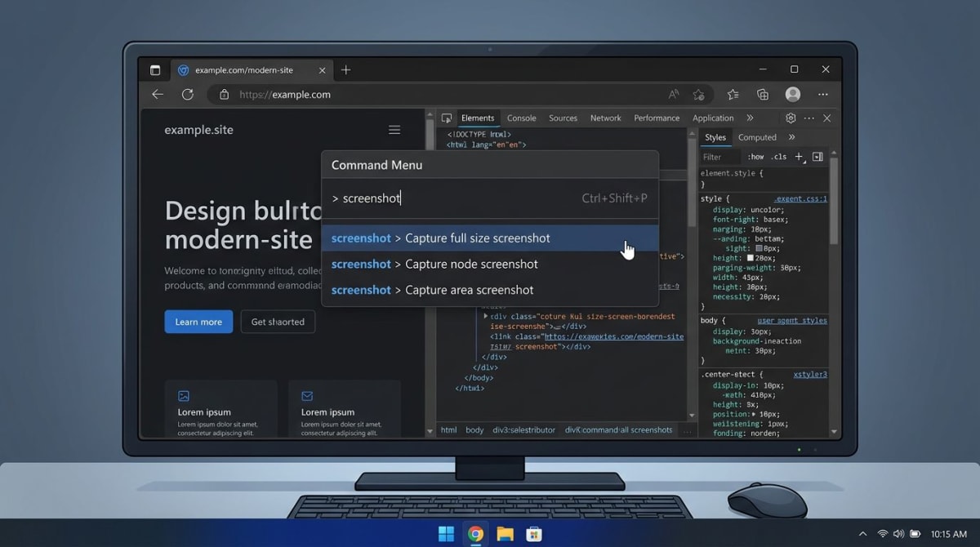980x547 pixels.
Task: Open the Network tab
Action: (606, 118)
